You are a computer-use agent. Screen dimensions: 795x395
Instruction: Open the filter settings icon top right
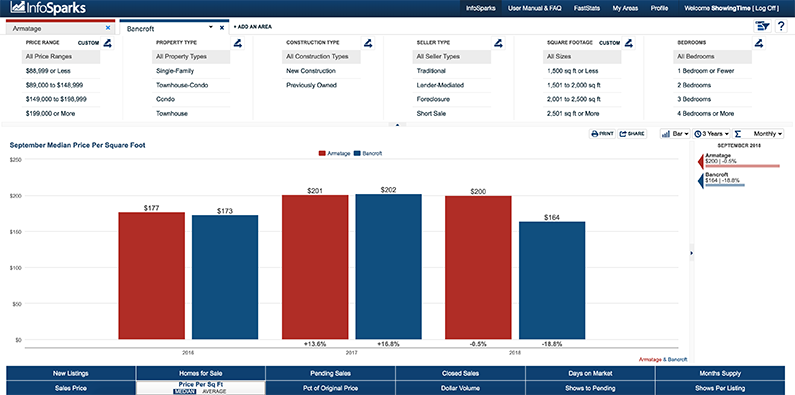[x=762, y=26]
